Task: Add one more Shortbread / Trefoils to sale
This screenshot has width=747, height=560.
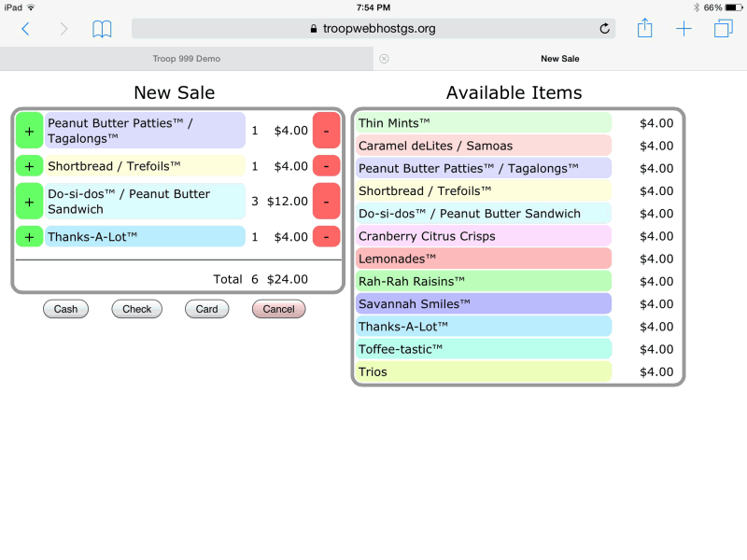Action: 30,166
